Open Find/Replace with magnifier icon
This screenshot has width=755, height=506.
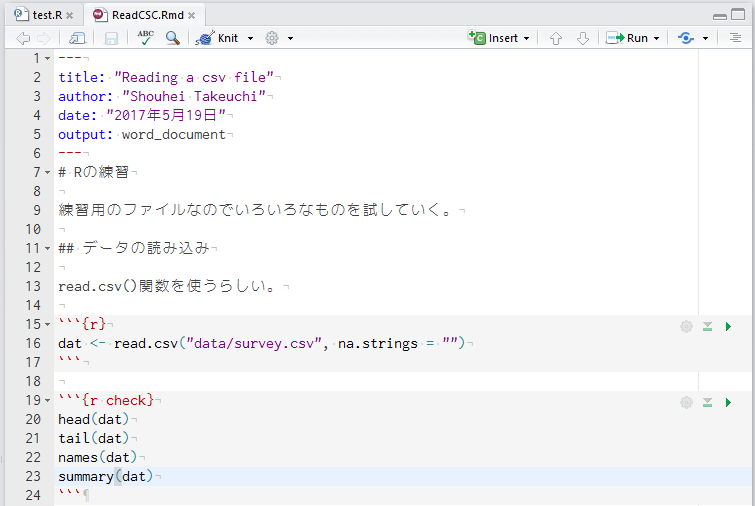[x=173, y=38]
